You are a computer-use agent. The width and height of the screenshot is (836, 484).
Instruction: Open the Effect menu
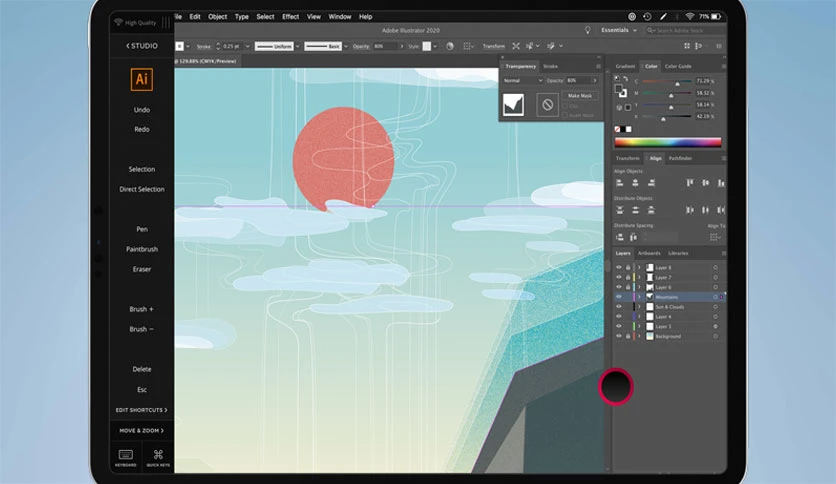pyautogui.click(x=291, y=17)
